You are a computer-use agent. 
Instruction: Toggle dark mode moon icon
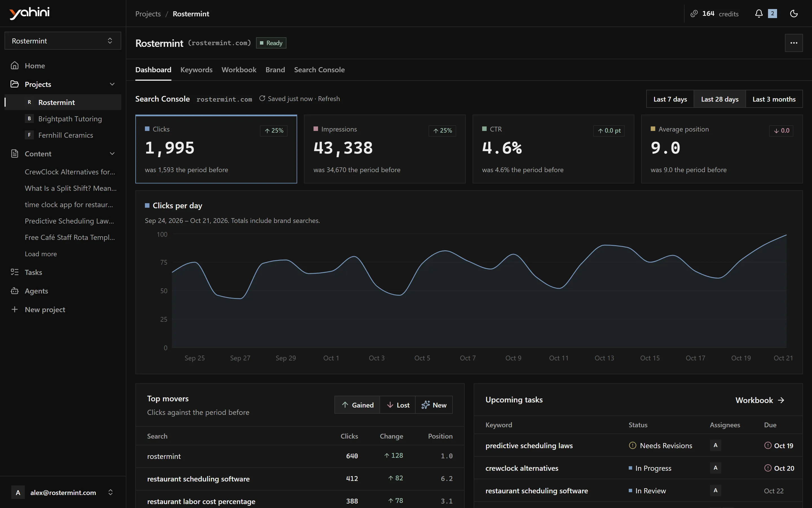(x=794, y=14)
